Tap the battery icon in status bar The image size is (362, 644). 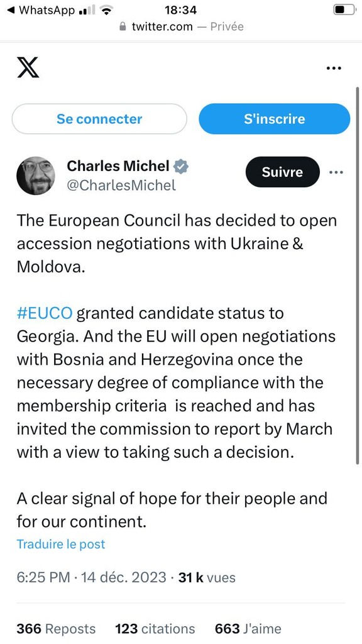tap(344, 10)
